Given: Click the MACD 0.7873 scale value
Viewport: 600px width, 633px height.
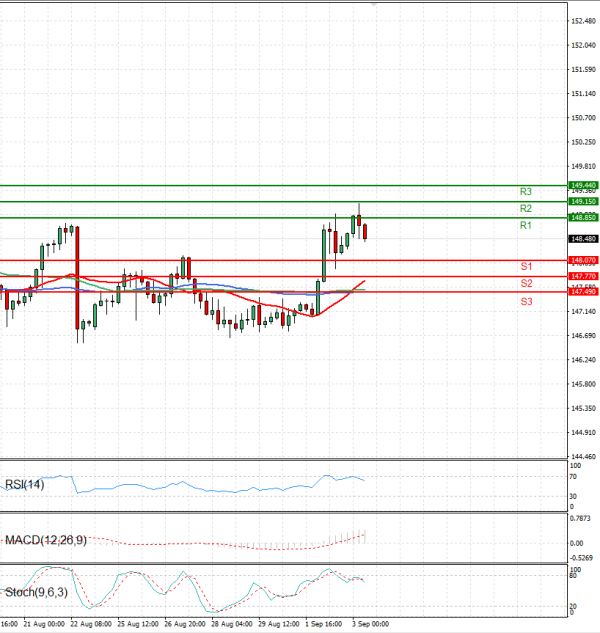Looking at the screenshot, I should (x=580, y=518).
